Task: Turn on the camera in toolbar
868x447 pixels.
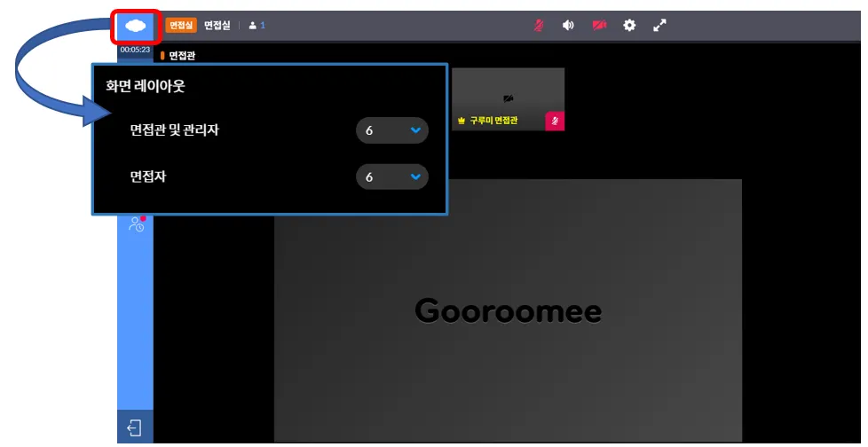Action: pos(599,26)
